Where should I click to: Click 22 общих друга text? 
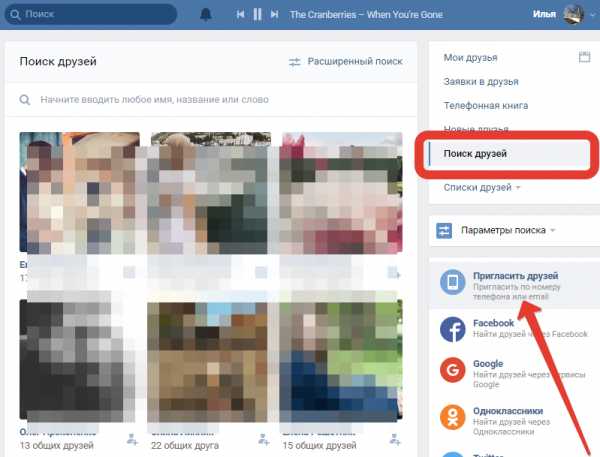pos(185,446)
